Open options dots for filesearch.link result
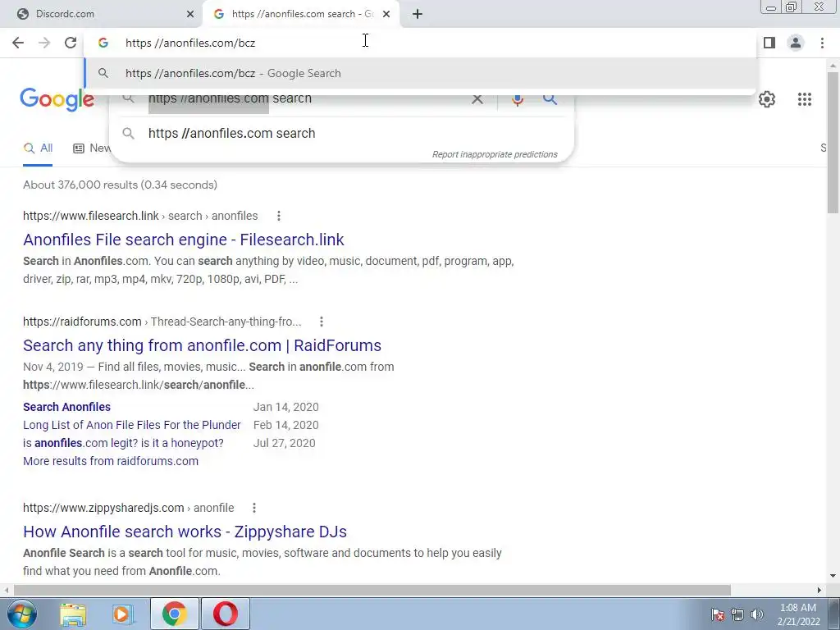The image size is (840, 630). tap(279, 216)
